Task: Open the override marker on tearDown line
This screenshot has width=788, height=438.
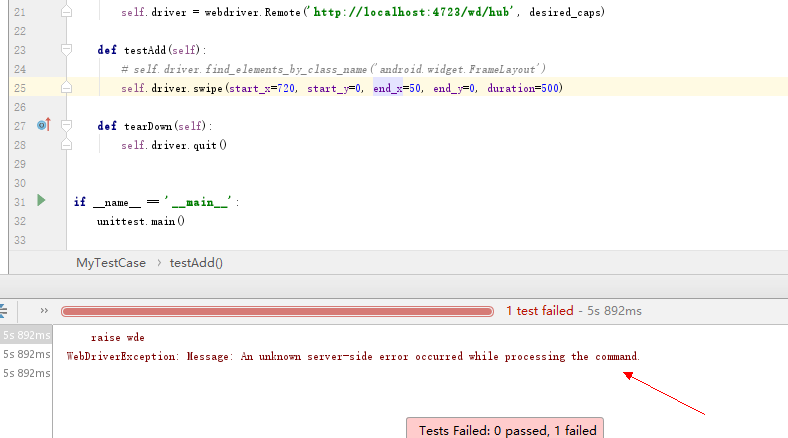Action: [x=44, y=125]
